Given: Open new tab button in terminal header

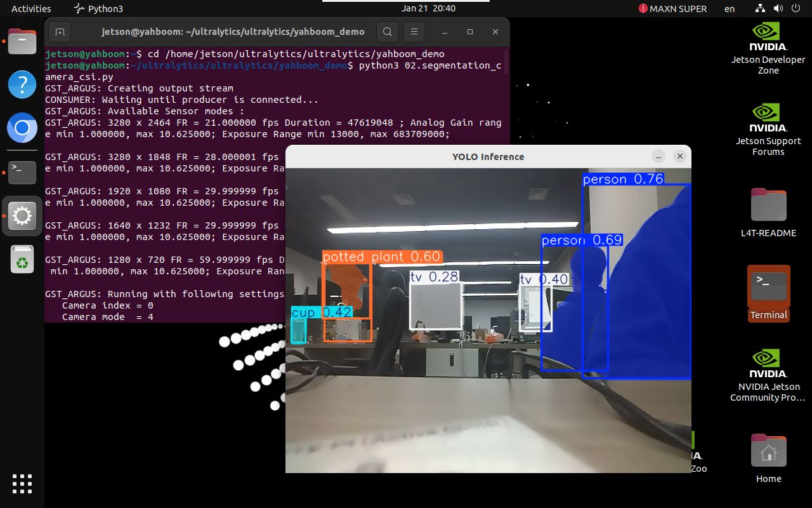Looking at the screenshot, I should (x=60, y=32).
